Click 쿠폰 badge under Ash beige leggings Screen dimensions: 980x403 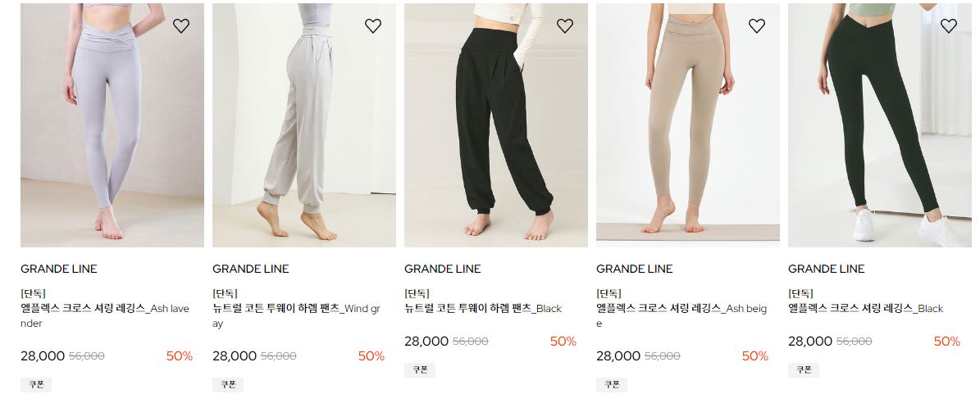[612, 384]
